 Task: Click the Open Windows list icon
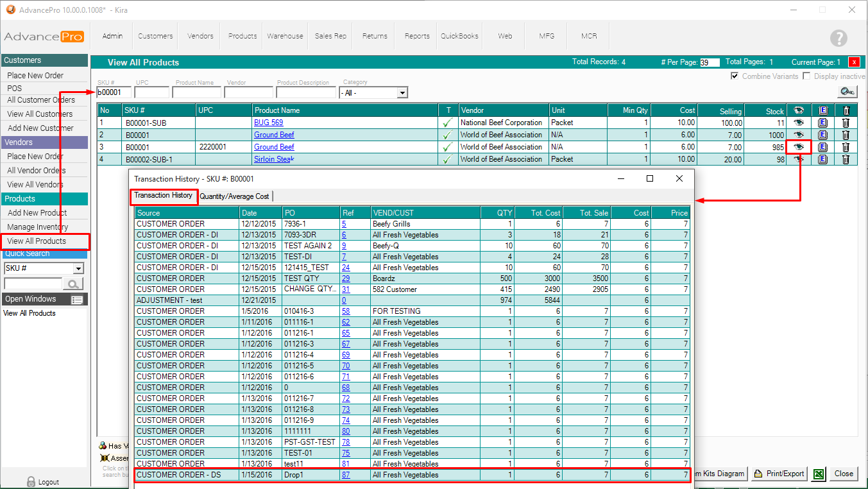click(77, 300)
